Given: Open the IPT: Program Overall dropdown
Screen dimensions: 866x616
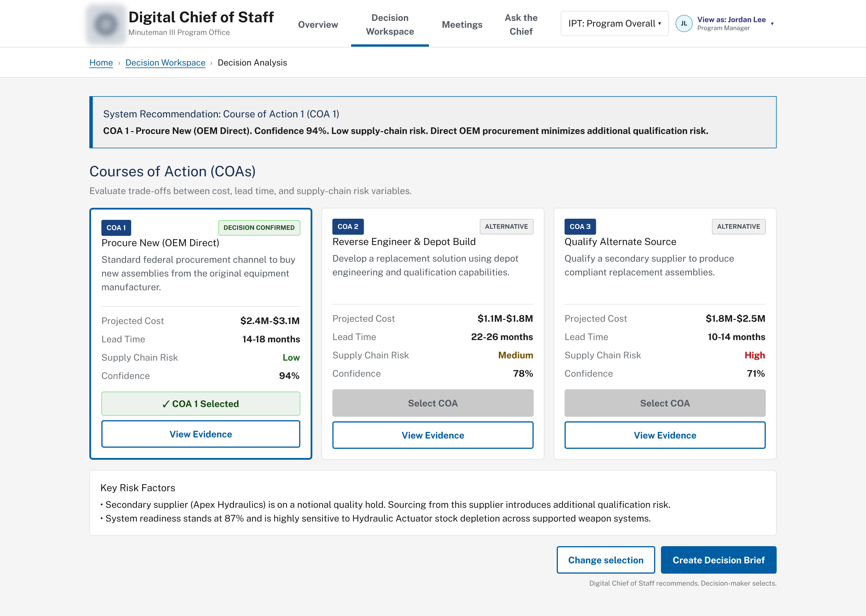Looking at the screenshot, I should click(614, 23).
